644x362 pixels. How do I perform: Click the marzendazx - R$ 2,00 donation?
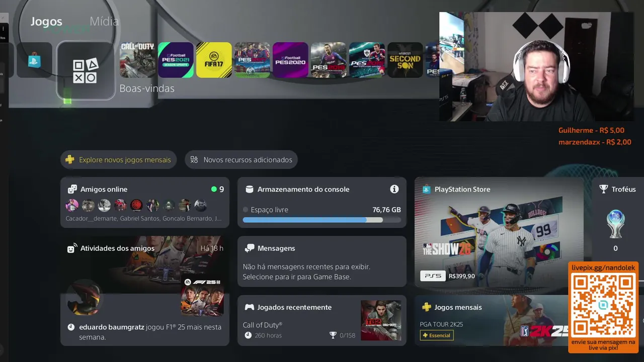pyautogui.click(x=595, y=142)
